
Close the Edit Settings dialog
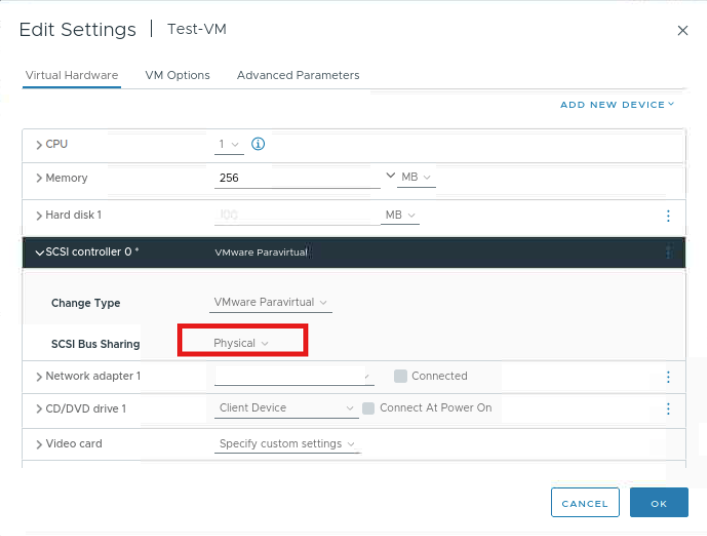[683, 31]
